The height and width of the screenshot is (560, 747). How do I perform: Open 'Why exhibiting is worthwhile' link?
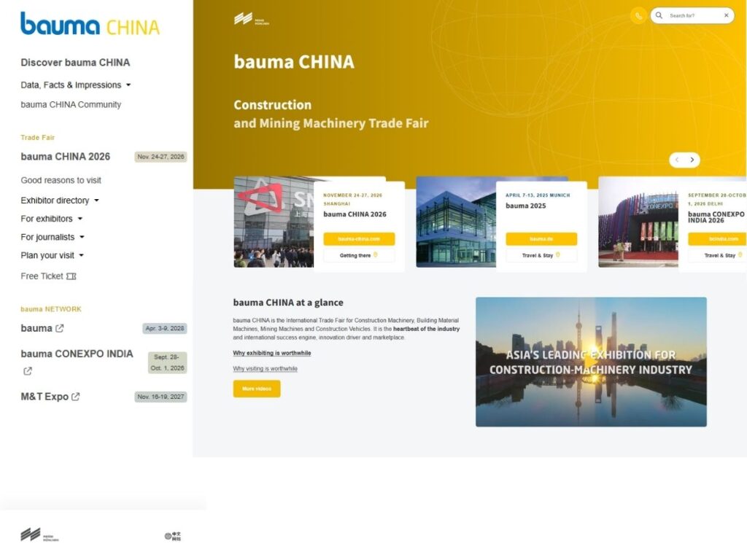272,353
